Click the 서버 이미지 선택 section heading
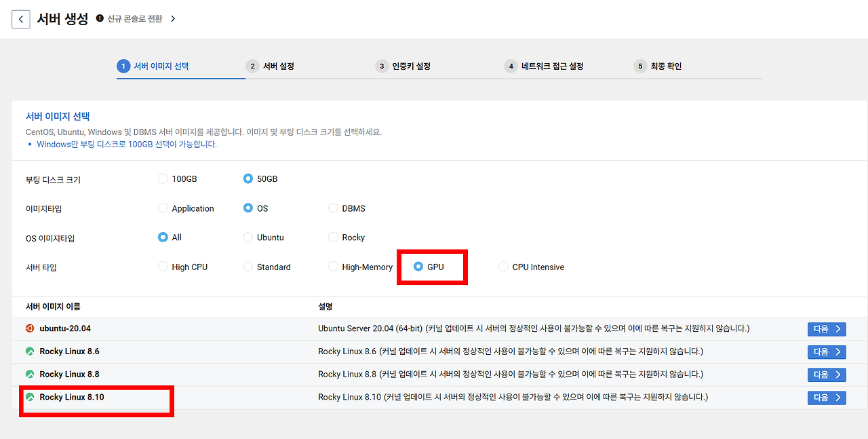 pos(58,117)
